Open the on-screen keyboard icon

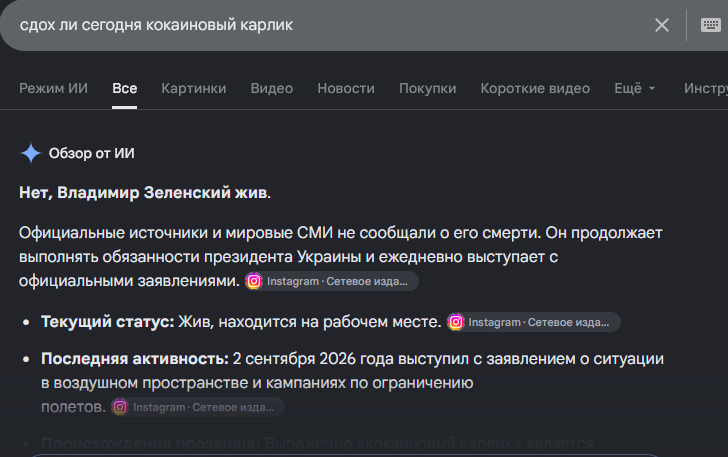tap(710, 25)
